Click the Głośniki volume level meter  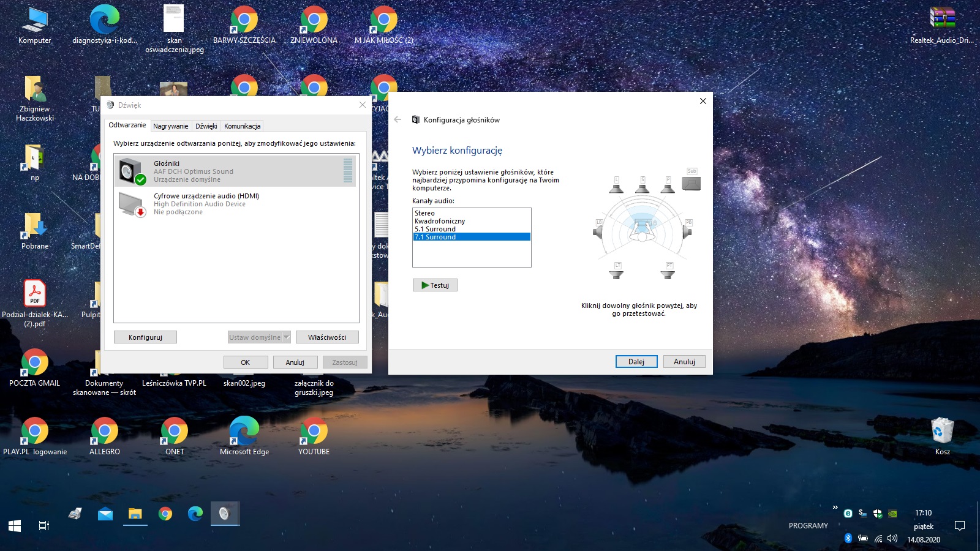coord(348,171)
